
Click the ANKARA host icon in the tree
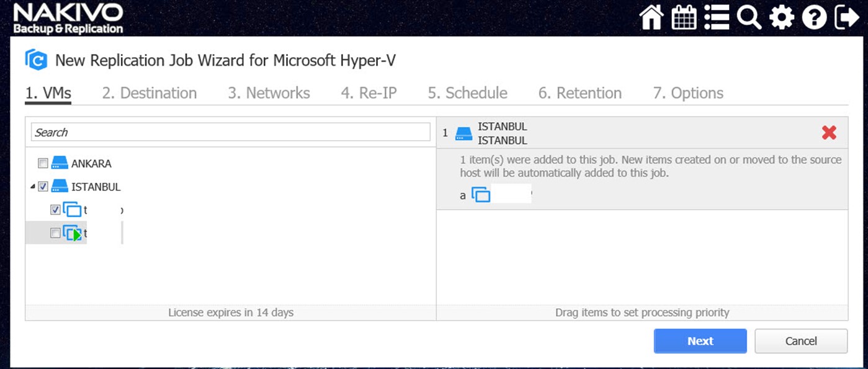(x=60, y=164)
